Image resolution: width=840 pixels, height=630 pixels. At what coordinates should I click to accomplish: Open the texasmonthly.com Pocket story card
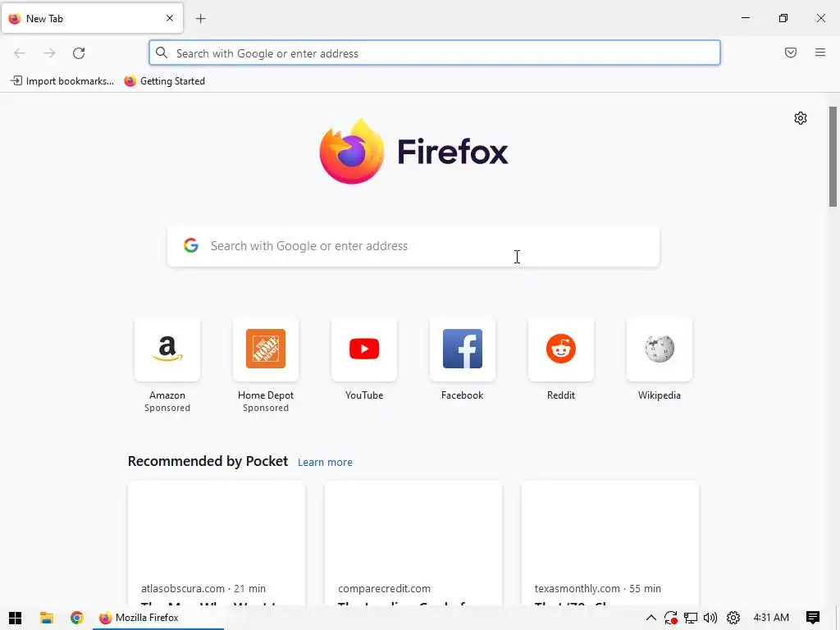(x=610, y=543)
